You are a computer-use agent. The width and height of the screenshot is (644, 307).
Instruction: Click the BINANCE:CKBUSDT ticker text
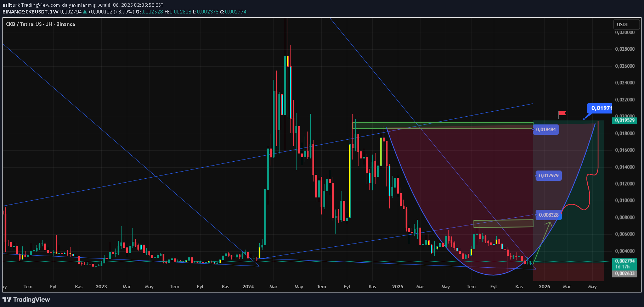coord(25,12)
